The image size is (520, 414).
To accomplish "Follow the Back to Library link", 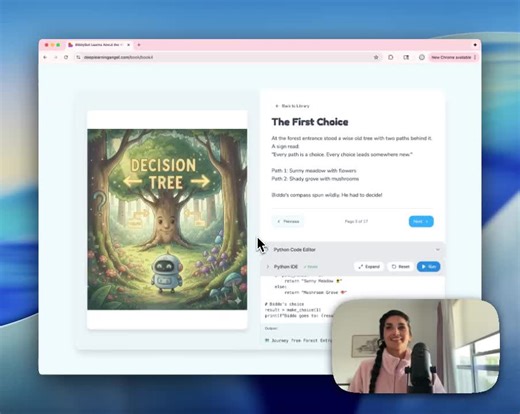I will [292, 106].
